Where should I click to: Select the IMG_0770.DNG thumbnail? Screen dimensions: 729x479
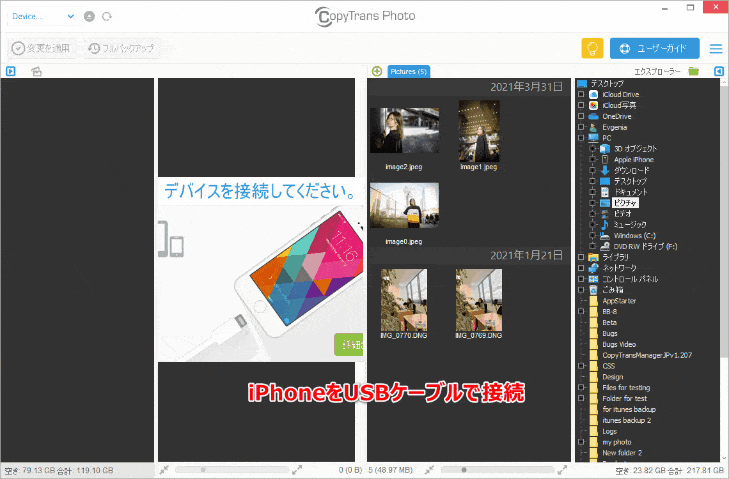point(404,300)
